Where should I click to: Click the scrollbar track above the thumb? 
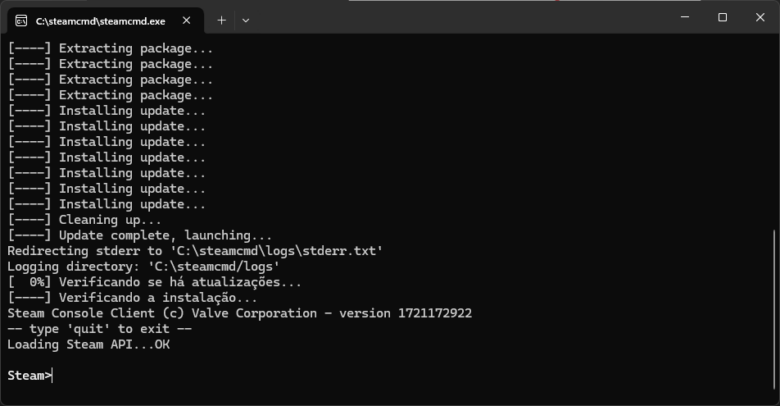(x=775, y=132)
